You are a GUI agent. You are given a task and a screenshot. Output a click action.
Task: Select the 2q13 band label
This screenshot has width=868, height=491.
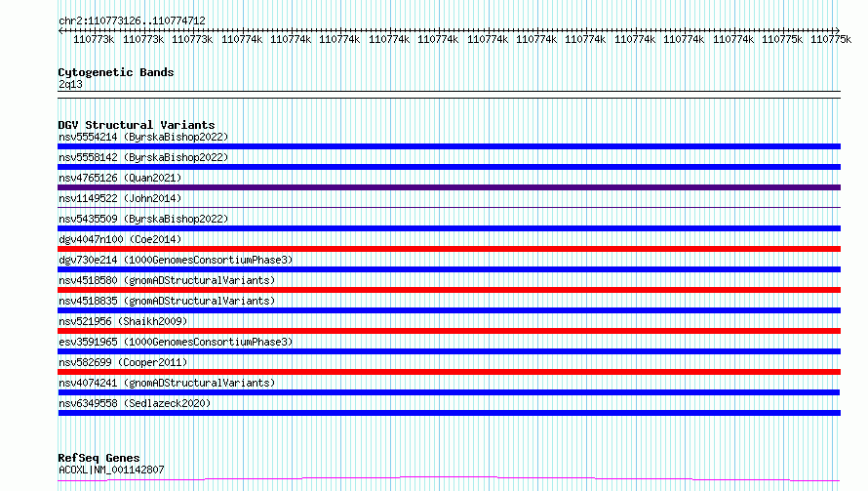70,84
